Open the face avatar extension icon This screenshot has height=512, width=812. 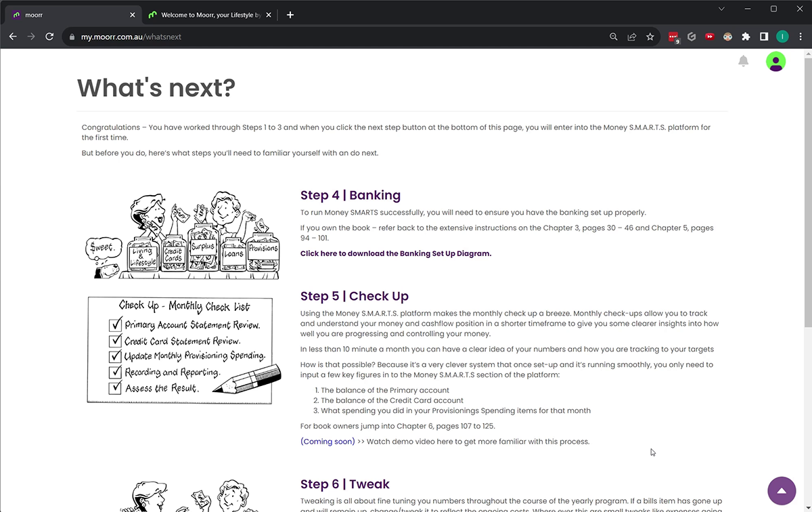pyautogui.click(x=728, y=37)
